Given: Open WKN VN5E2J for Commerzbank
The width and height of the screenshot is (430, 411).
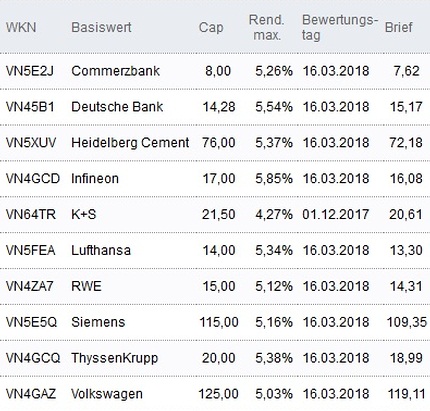Looking at the screenshot, I should pyautogui.click(x=29, y=71).
